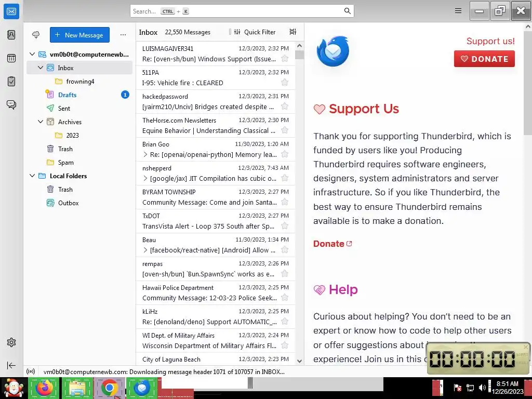Open the Spam folder
This screenshot has width=532, height=399.
coord(79,162)
